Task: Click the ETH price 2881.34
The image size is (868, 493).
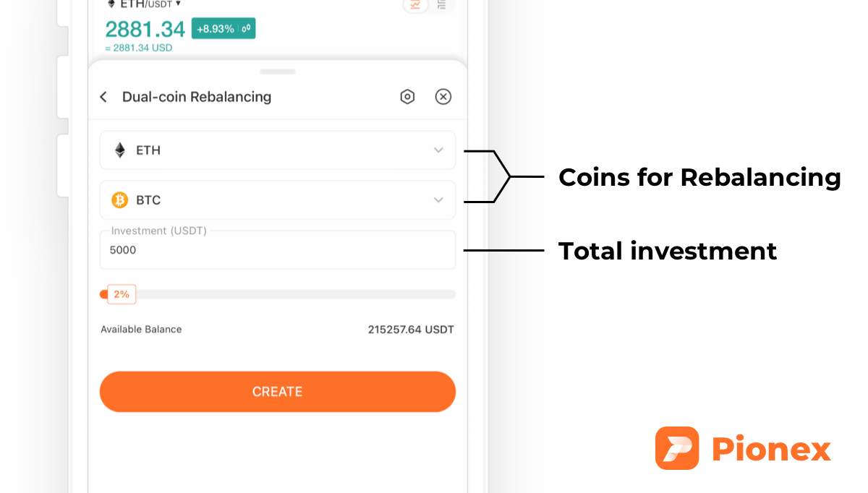Action: click(x=144, y=30)
